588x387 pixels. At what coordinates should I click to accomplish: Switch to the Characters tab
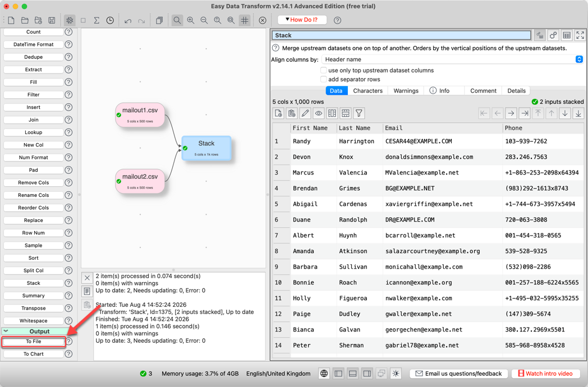[x=367, y=91]
